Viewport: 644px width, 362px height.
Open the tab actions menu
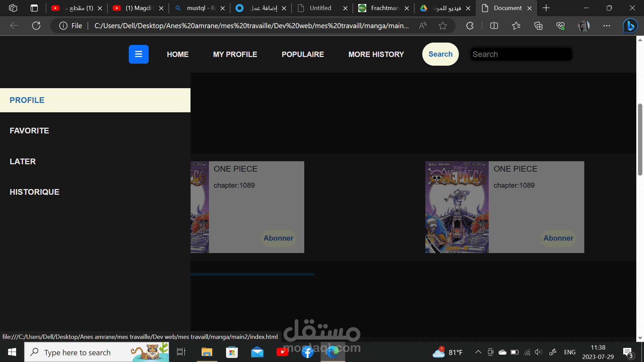point(34,8)
